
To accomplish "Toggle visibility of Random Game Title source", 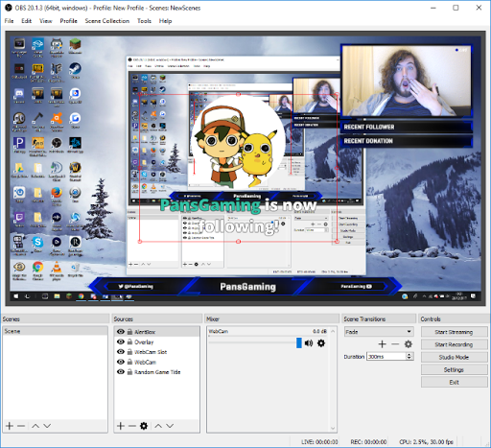I will click(121, 372).
